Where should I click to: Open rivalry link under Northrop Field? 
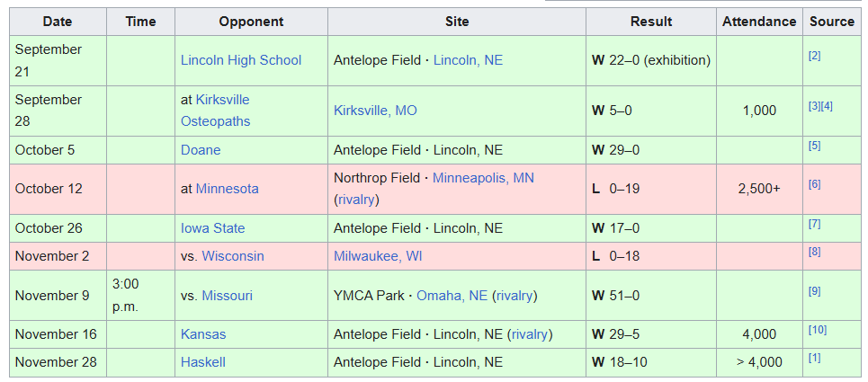pos(356,200)
